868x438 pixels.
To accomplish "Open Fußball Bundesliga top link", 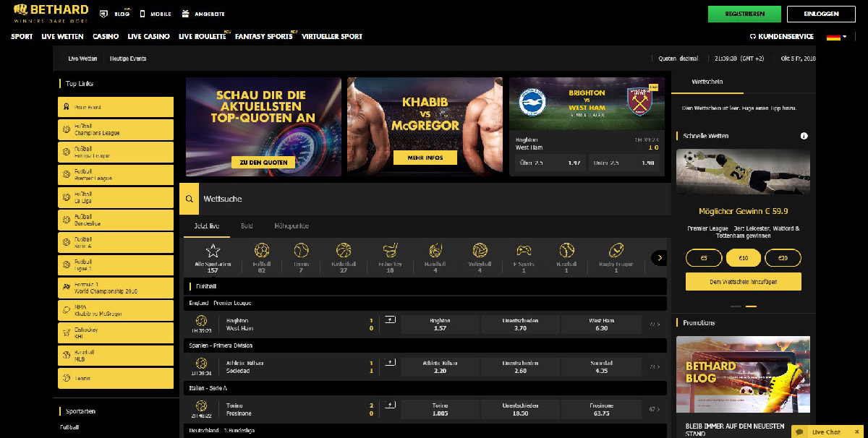I will [x=116, y=220].
